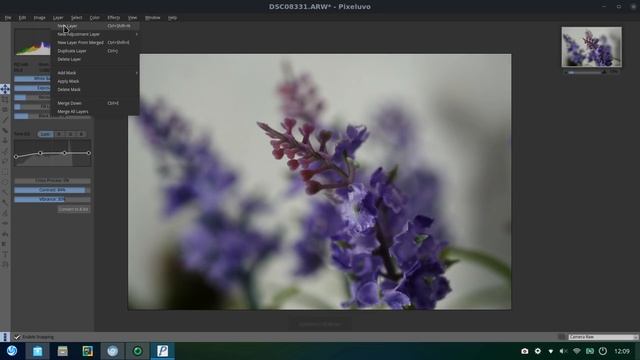This screenshot has height=360, width=640.
Task: Open the Effects menu
Action: click(113, 18)
